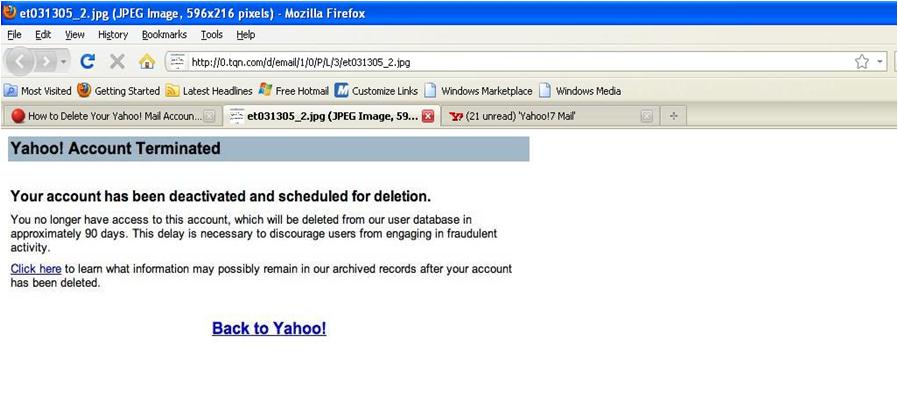Viewport: 898px width, 402px height.
Task: Bookmark this page with the star icon
Action: pyautogui.click(x=861, y=62)
